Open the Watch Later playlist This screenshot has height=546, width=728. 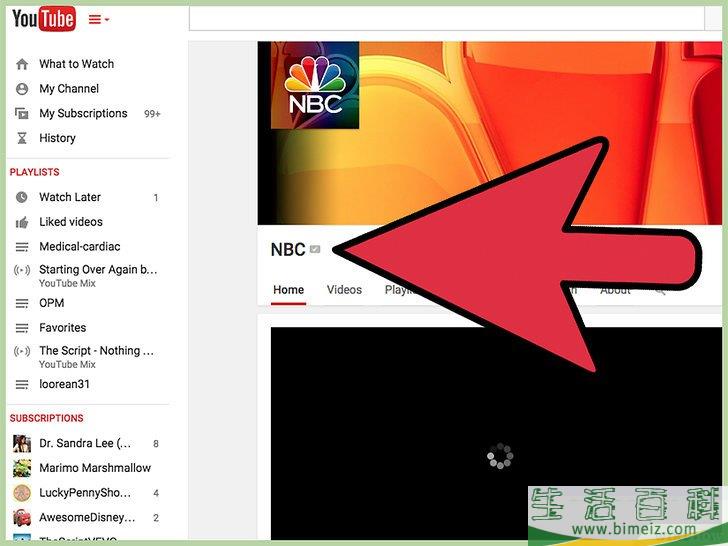click(x=70, y=197)
